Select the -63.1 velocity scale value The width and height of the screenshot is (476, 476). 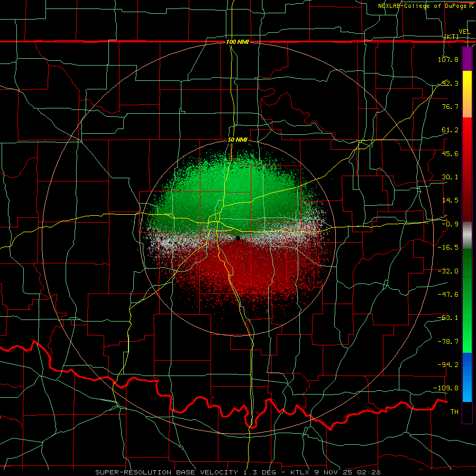[448, 318]
